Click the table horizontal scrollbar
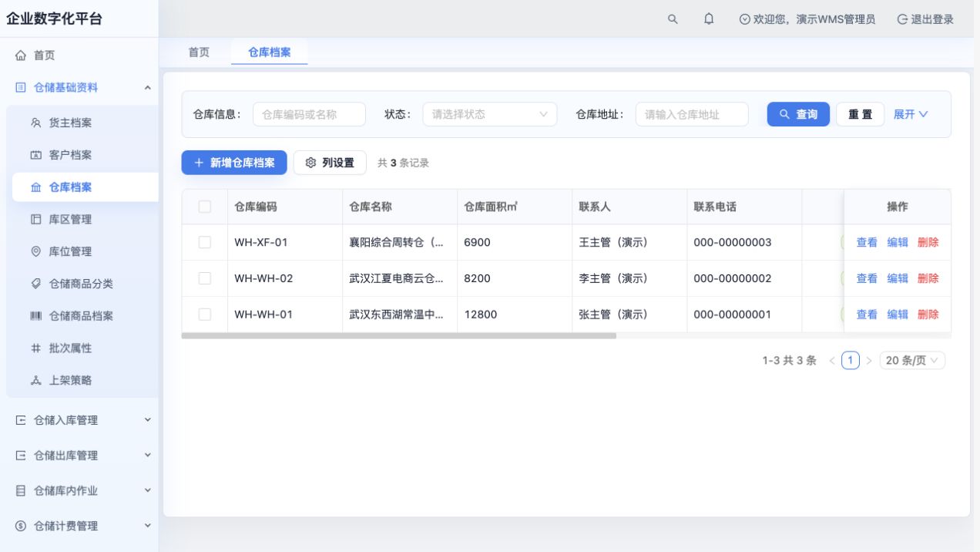The width and height of the screenshot is (980, 552). 399,335
